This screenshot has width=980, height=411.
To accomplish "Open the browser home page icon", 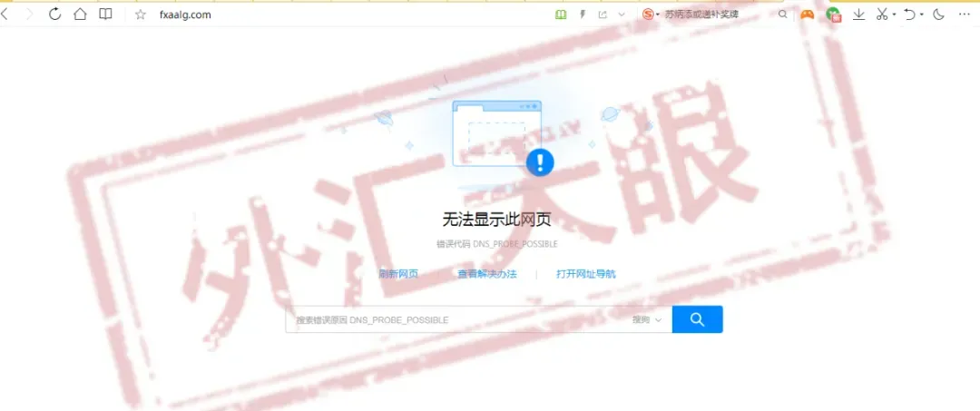I will [80, 15].
